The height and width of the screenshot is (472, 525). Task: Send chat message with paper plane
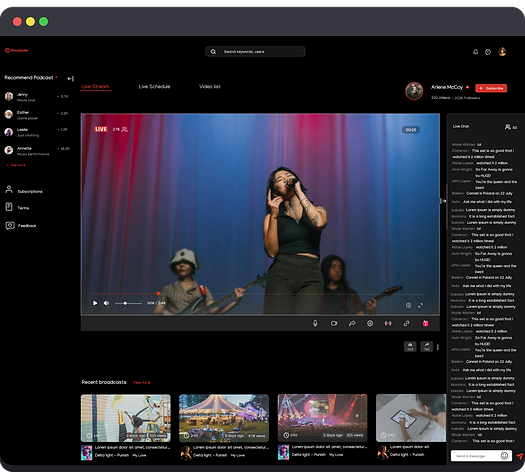519,456
